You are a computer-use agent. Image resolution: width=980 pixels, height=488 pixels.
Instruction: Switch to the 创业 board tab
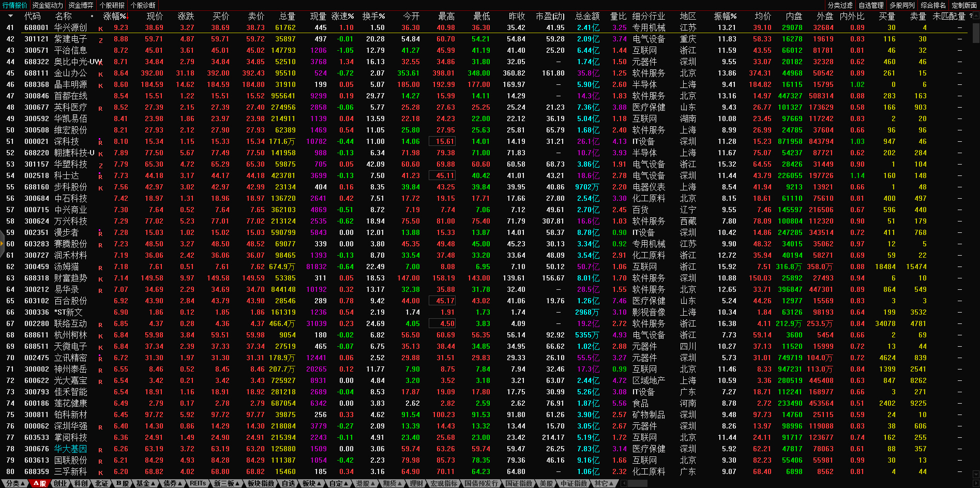tap(61, 483)
